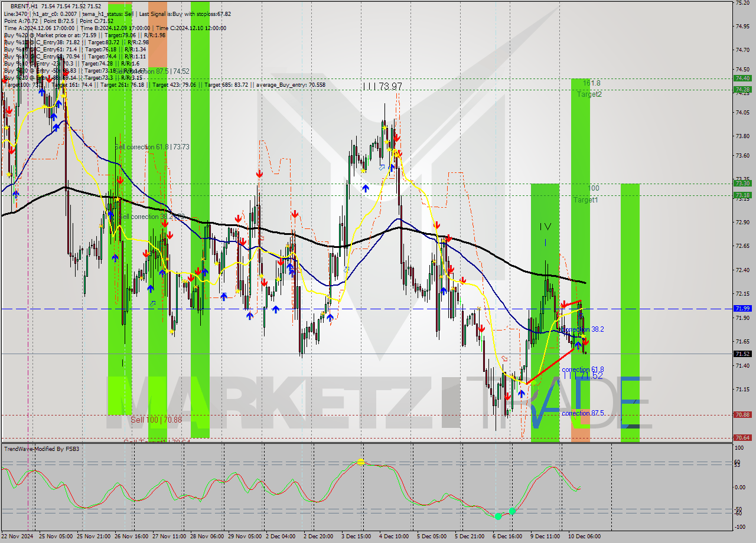Click the -50 level on the TrendWave scale

pyautogui.click(x=739, y=508)
